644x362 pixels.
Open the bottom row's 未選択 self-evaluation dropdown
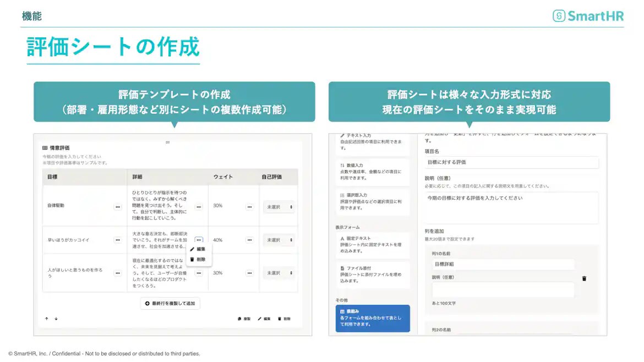click(x=279, y=272)
